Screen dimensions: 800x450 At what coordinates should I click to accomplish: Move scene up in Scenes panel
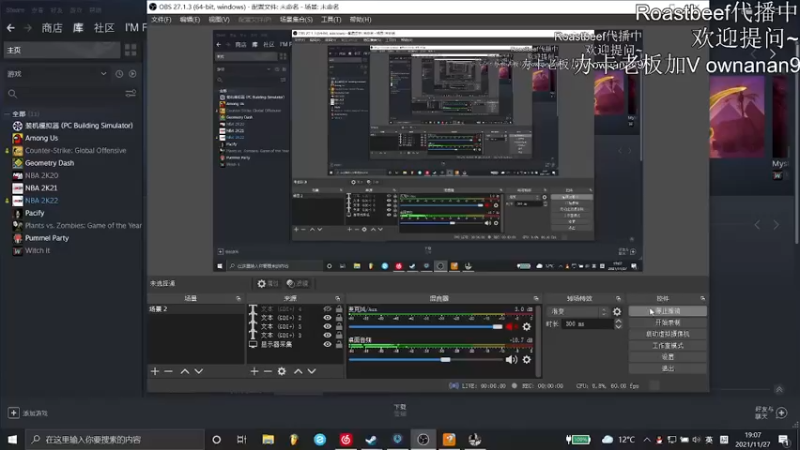pos(185,371)
